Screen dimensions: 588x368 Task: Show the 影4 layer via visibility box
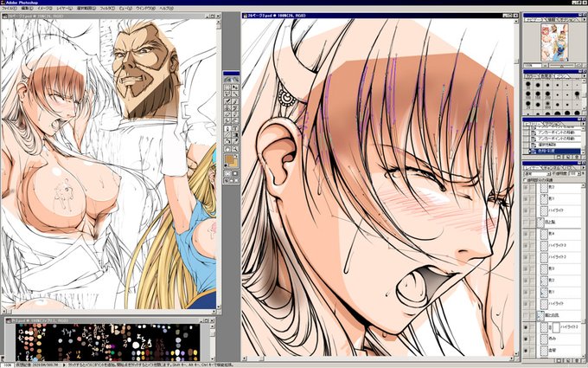click(x=526, y=234)
